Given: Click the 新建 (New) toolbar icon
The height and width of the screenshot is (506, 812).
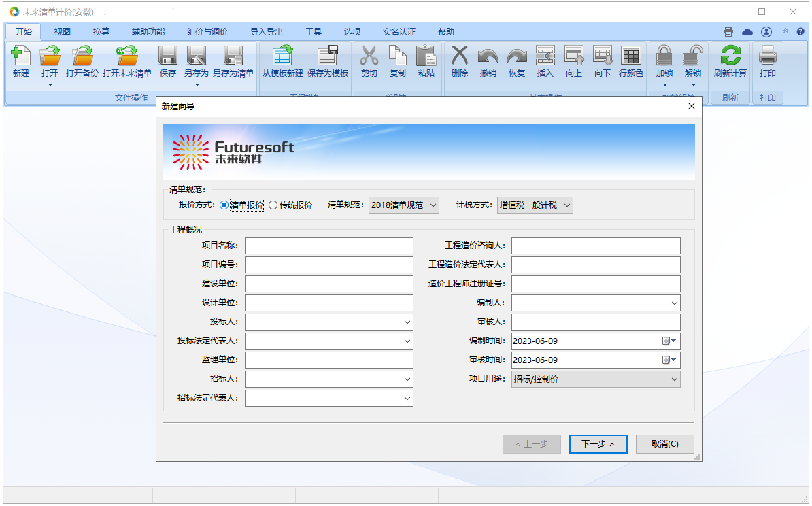Looking at the screenshot, I should click(x=20, y=56).
